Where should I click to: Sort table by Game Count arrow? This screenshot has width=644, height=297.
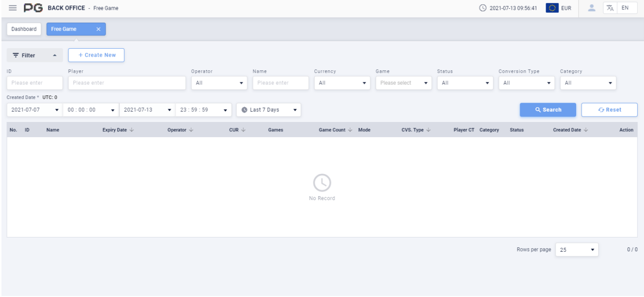pos(351,130)
